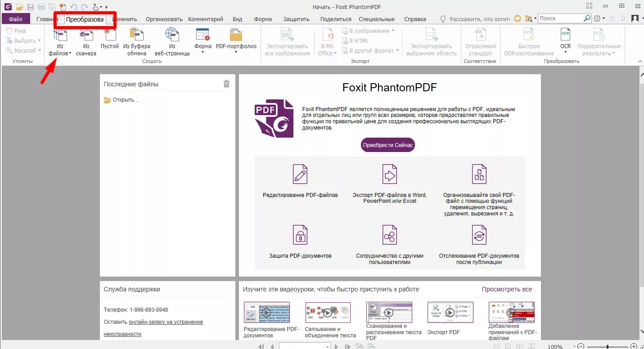Create PDF from clipboard (Из буфера обмена)
Screen dimensions: 644x349
(x=137, y=42)
